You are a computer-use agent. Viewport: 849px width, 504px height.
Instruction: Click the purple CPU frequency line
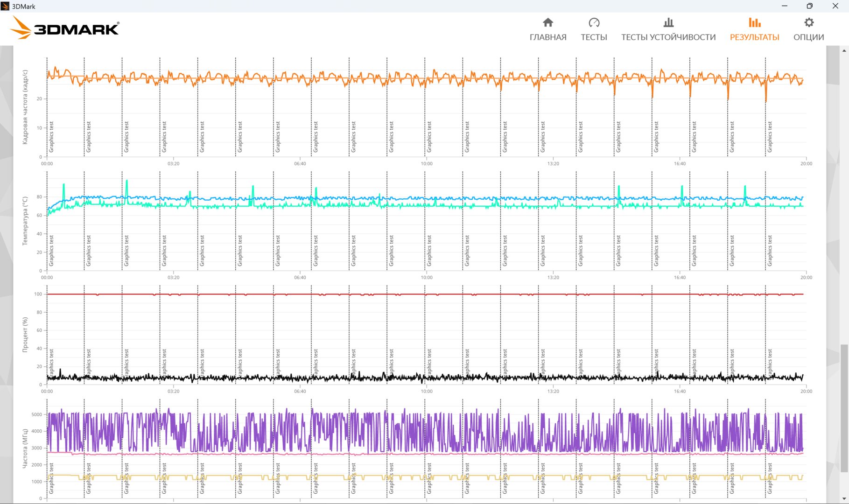[425, 432]
